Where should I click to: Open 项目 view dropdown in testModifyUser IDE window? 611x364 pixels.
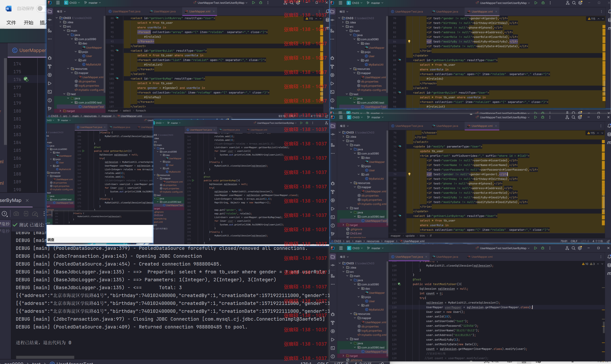(344, 257)
